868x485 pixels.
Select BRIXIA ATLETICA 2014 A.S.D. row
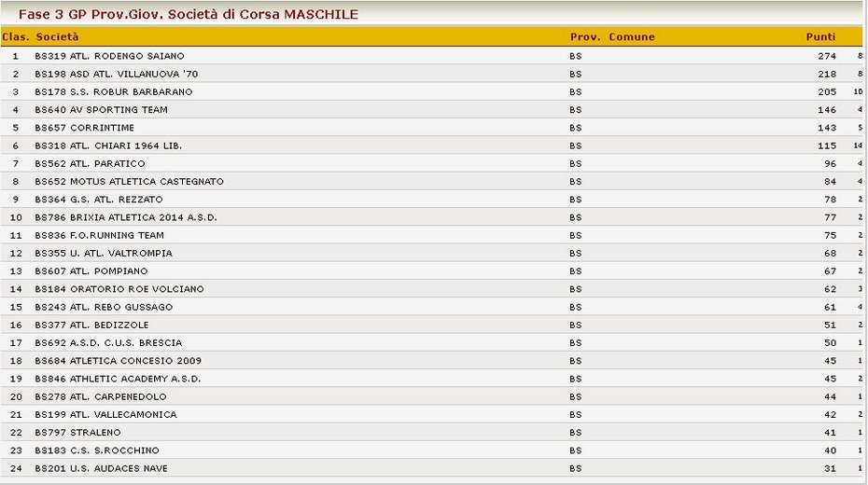click(x=432, y=217)
